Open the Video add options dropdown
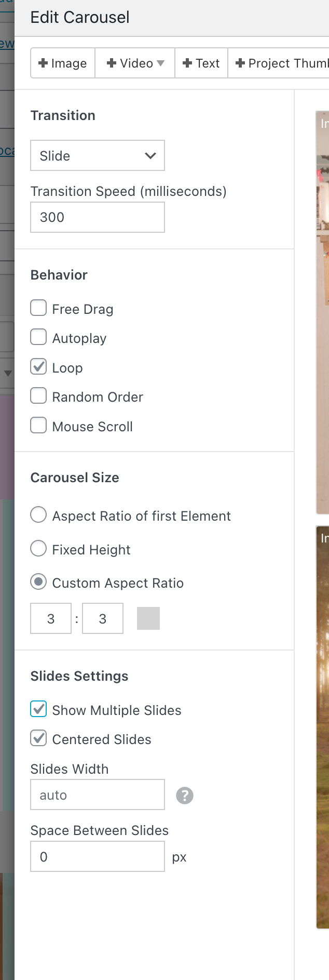 point(134,63)
